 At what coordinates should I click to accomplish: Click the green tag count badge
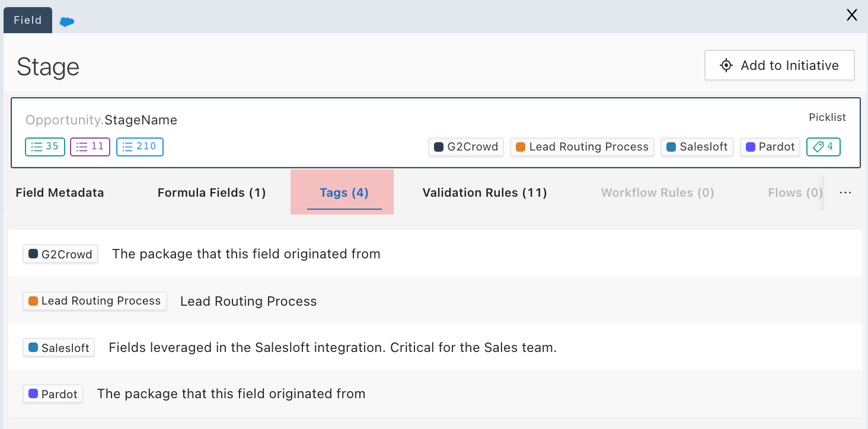tap(823, 147)
